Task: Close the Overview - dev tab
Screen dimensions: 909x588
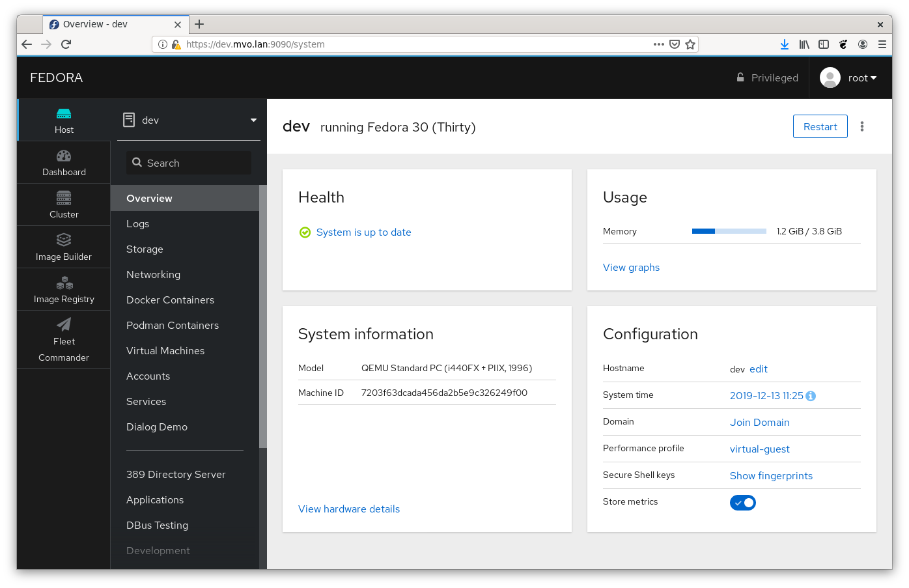Action: [x=178, y=25]
